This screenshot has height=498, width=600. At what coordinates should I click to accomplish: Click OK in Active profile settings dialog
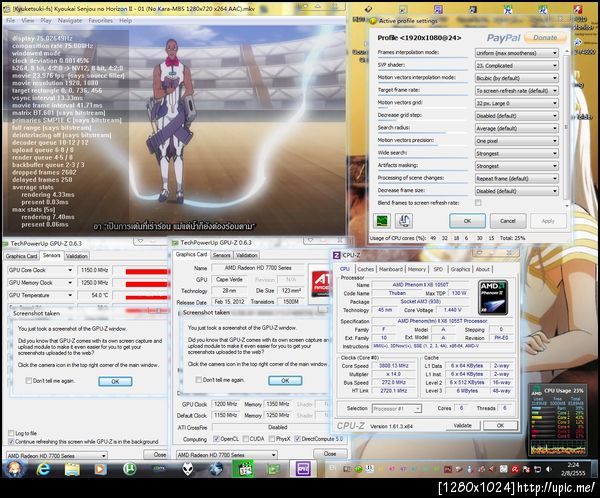pos(467,221)
